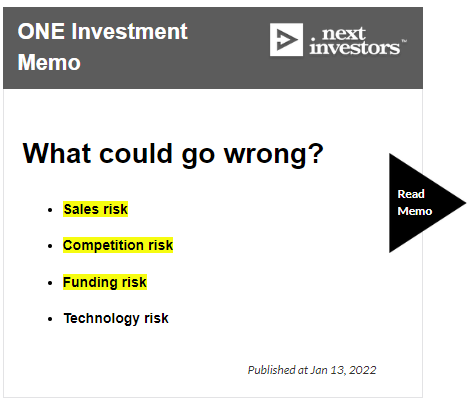Click the bullet point before Funding risk
Image resolution: width=470 pixels, height=401 pixels.
coord(50,283)
